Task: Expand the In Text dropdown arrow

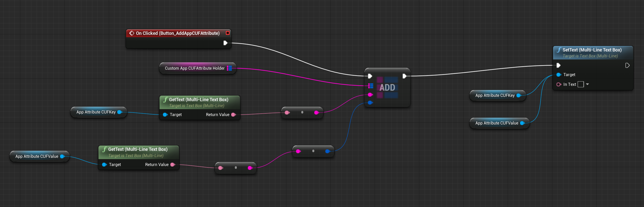Action: (x=588, y=84)
